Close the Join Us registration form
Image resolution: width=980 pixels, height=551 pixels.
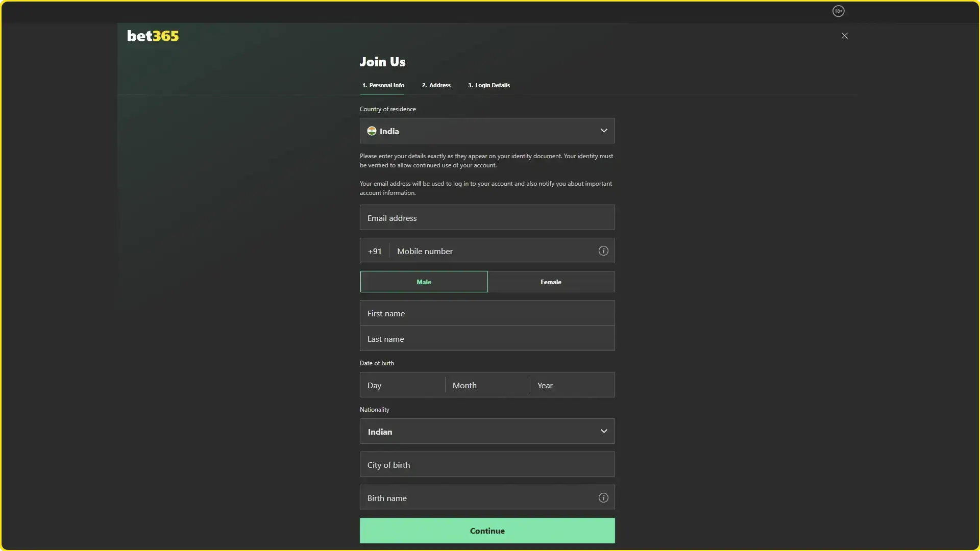click(845, 36)
